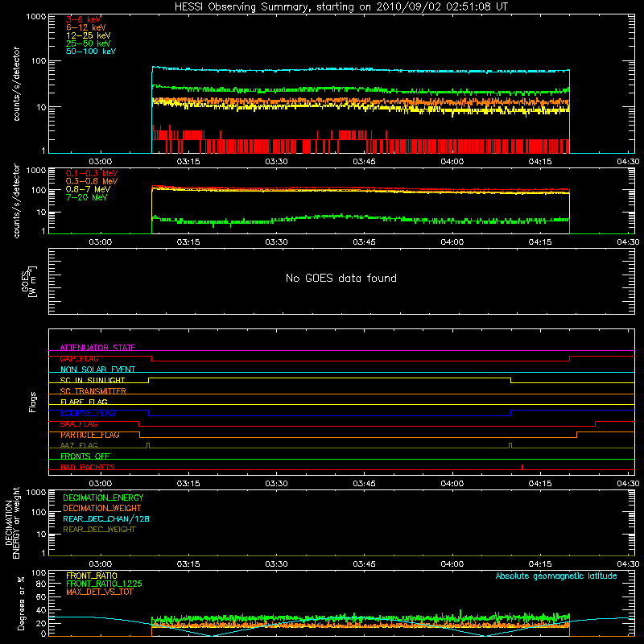The height and width of the screenshot is (644, 644).
Task: Select the AAZ_FLAG label
Action: pos(79,445)
